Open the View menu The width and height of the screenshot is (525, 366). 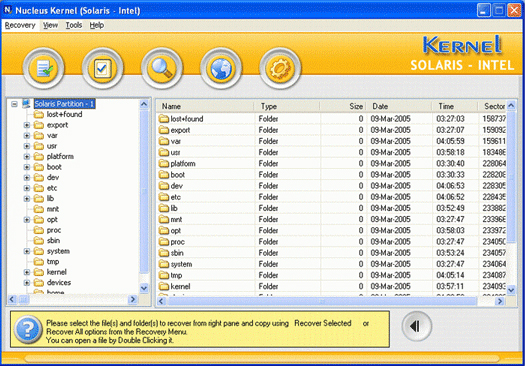click(50, 25)
